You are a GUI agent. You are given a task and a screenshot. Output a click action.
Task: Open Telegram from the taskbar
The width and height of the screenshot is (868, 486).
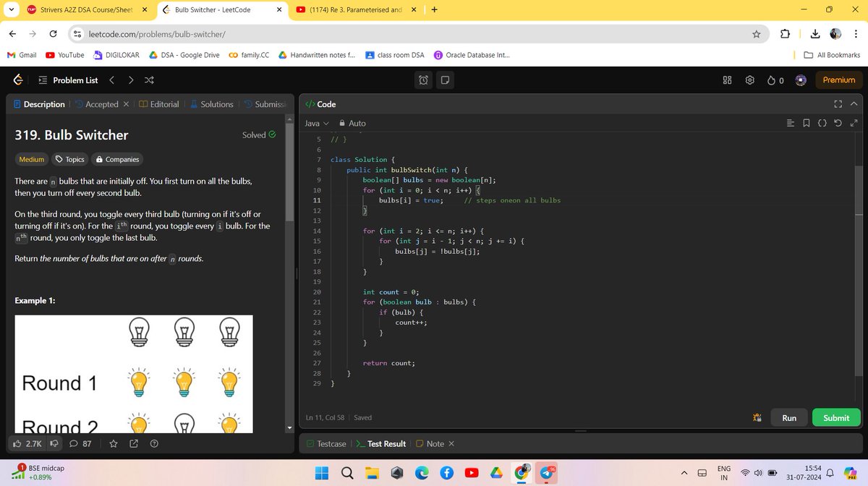pyautogui.click(x=548, y=473)
